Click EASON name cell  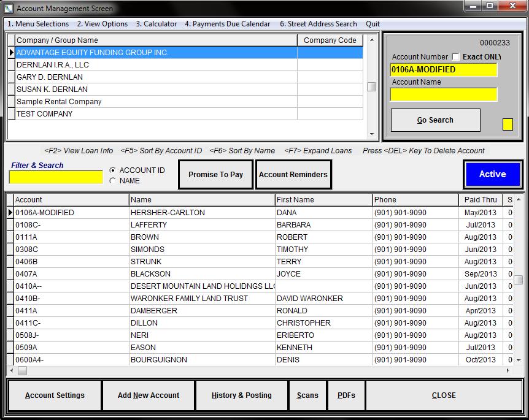(202, 348)
